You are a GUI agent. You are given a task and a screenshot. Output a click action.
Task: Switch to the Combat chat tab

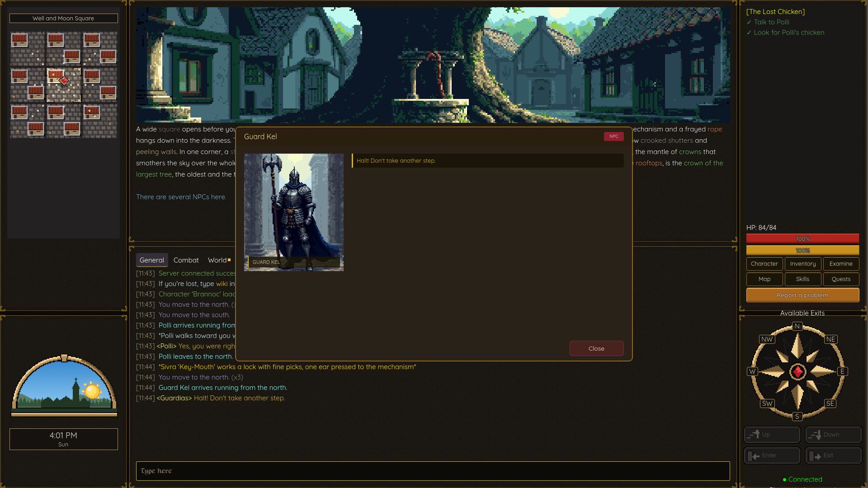point(186,260)
